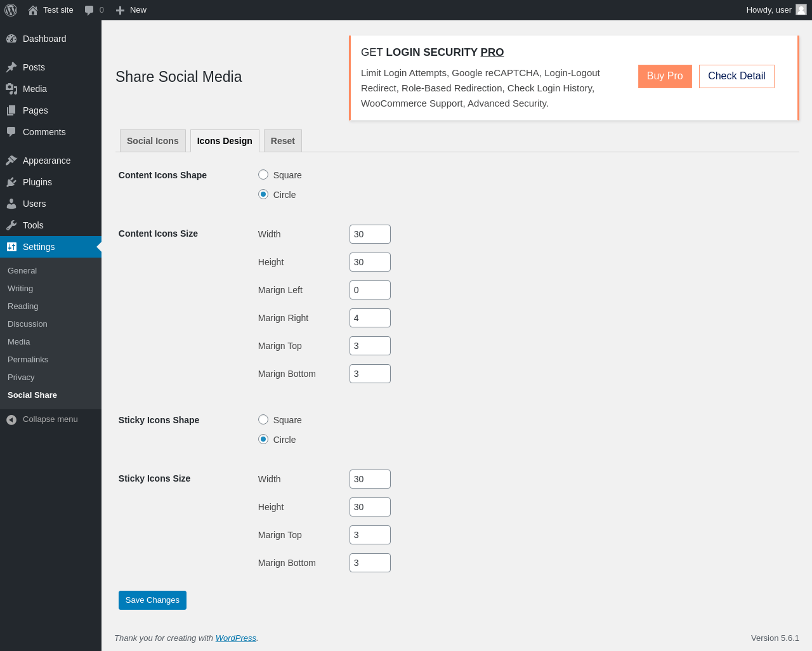
Task: Open the WordPress footer link
Action: [x=236, y=638]
